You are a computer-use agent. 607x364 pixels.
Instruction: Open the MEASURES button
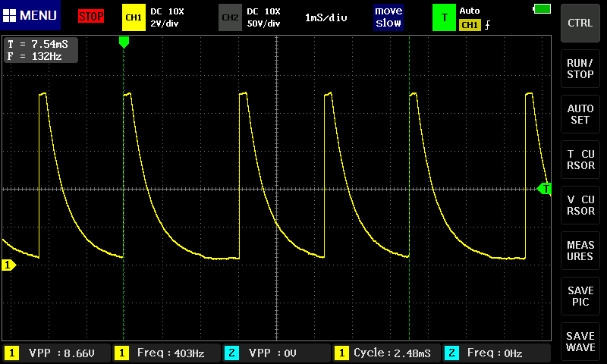(x=580, y=251)
